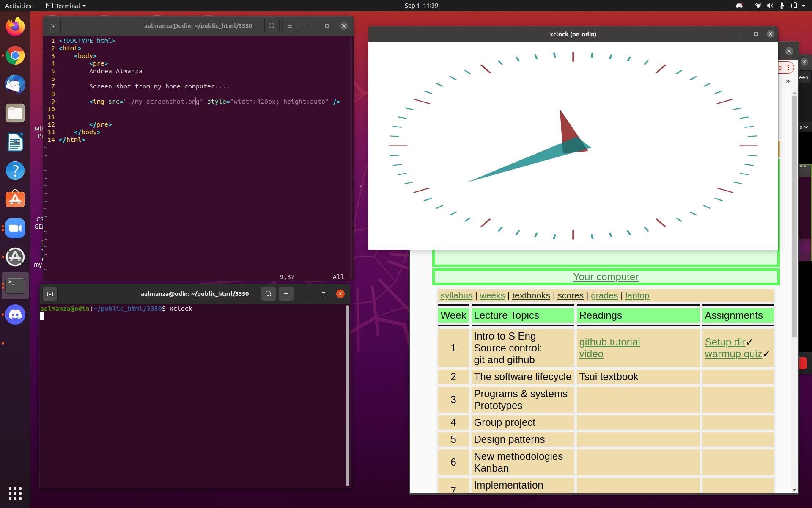Close the xclock window
This screenshot has height=508, width=812.
[771, 34]
